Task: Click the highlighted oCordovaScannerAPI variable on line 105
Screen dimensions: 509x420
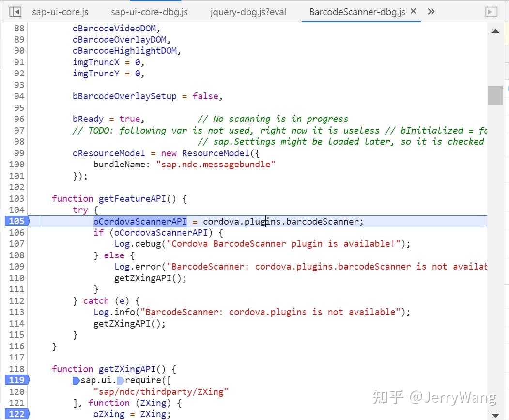Action: point(140,221)
